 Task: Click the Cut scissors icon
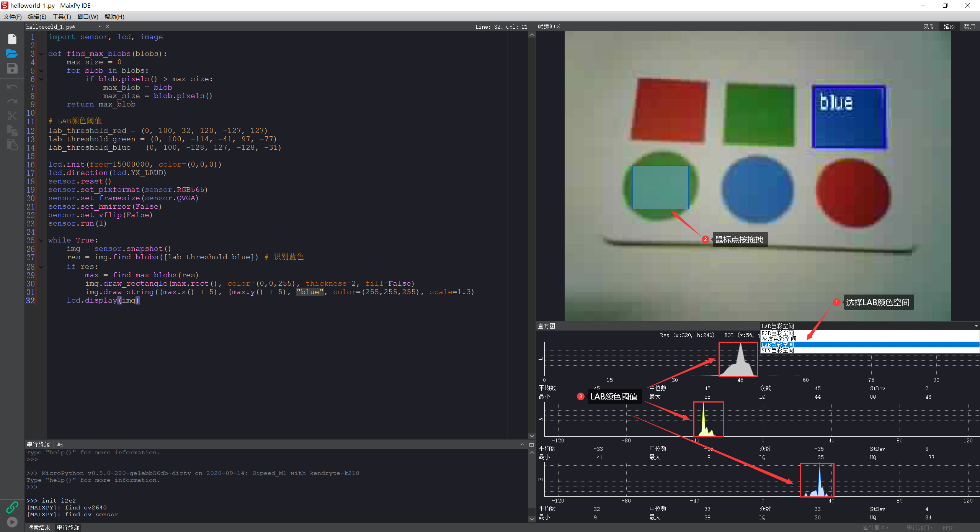12,116
